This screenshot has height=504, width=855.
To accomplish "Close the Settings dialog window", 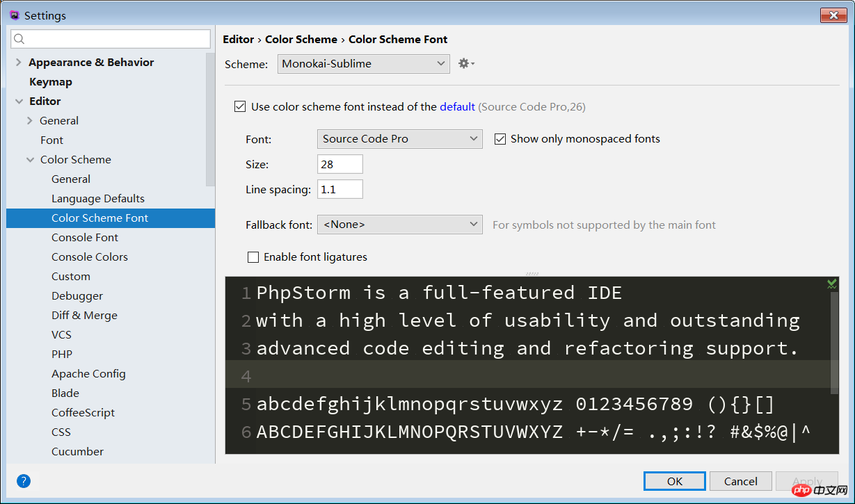I will click(x=833, y=15).
